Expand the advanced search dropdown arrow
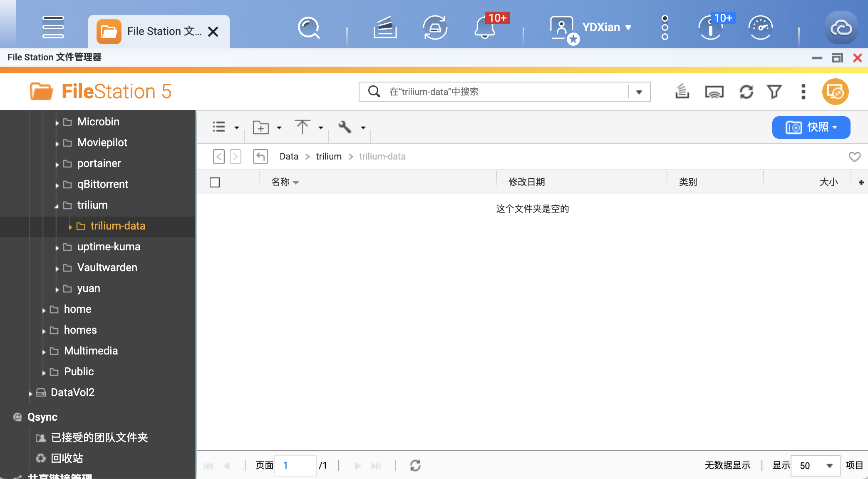The image size is (868, 479). click(639, 92)
